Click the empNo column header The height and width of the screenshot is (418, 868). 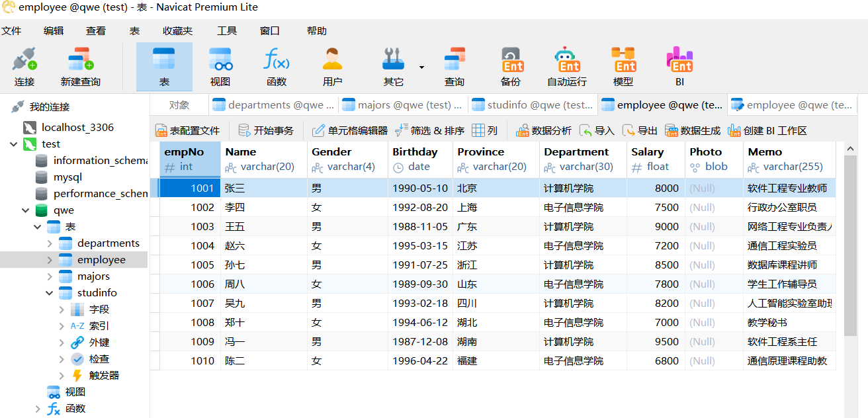[189, 159]
